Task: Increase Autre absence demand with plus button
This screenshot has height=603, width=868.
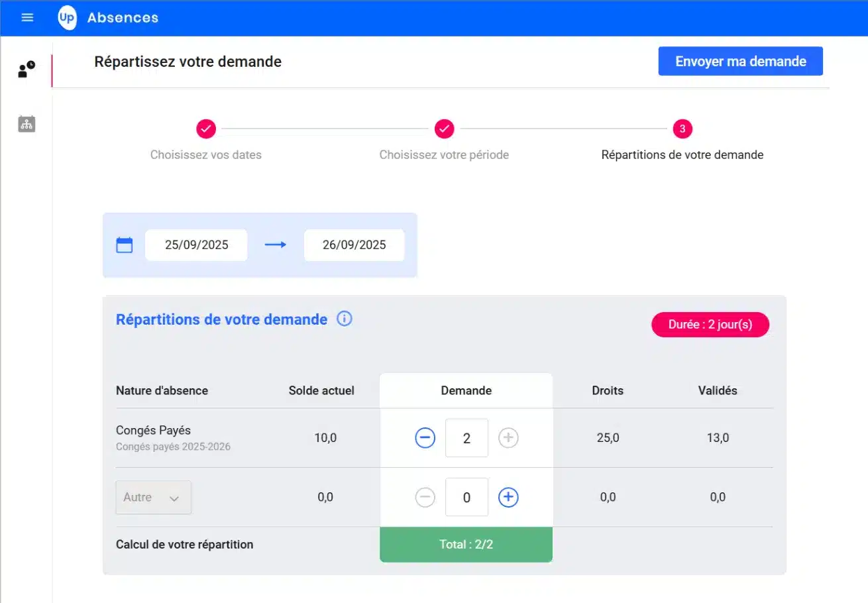Action: click(x=508, y=498)
